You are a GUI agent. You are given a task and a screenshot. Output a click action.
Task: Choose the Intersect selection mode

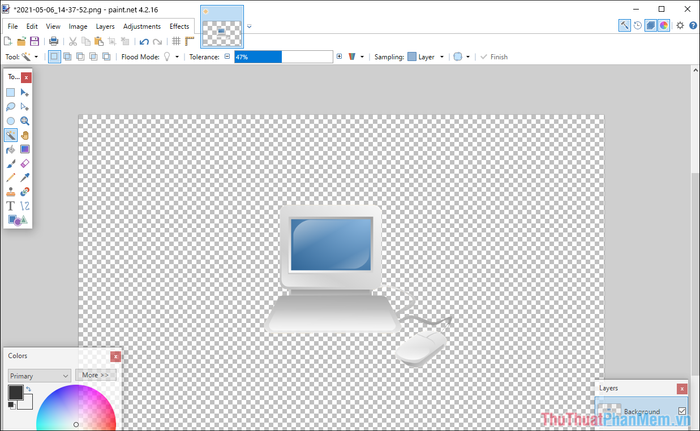coord(93,57)
